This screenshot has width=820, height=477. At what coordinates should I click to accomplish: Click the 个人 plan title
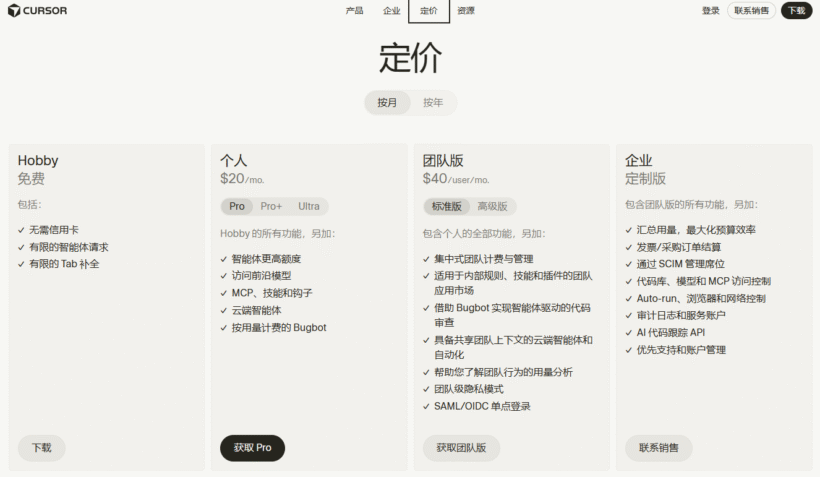[233, 161]
